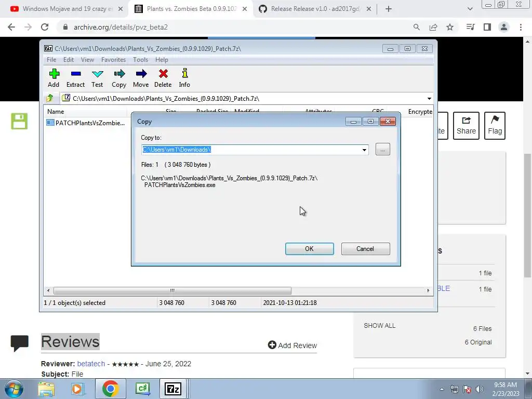Viewport: 532px width, 399px height.
Task: Click the Chrome taskbar icon
Action: tap(110, 389)
